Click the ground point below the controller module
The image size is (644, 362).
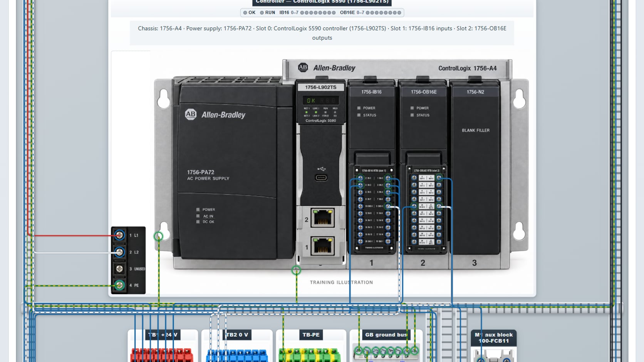point(296,270)
